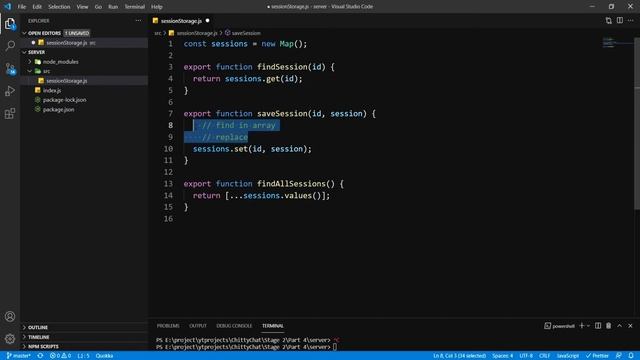This screenshot has width=640, height=360.
Task: Open the Explorer view in activity bar
Action: point(10,24)
